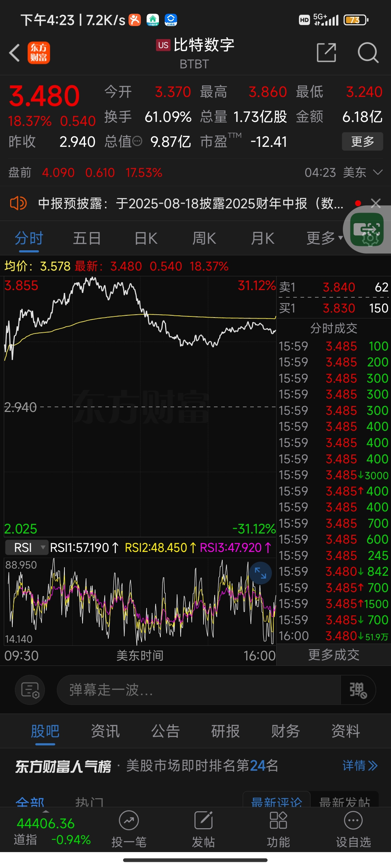Tap the 设自选 icon

(x=353, y=830)
